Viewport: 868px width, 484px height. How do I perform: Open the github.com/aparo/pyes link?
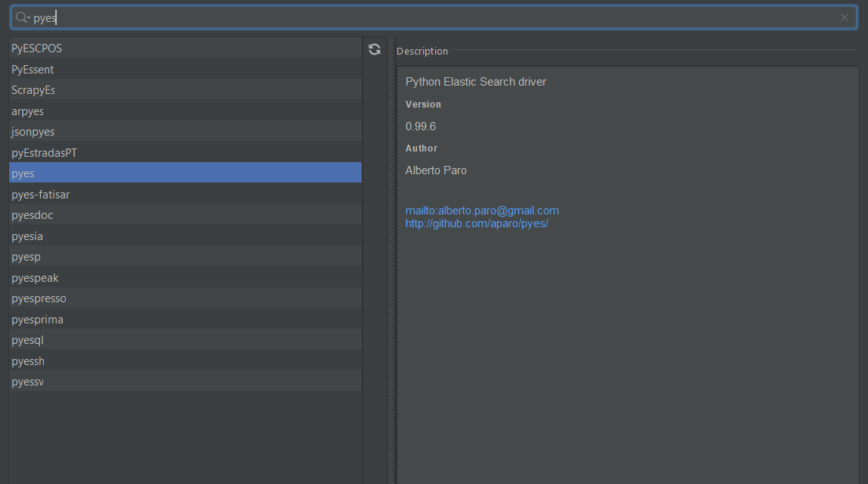tap(477, 223)
